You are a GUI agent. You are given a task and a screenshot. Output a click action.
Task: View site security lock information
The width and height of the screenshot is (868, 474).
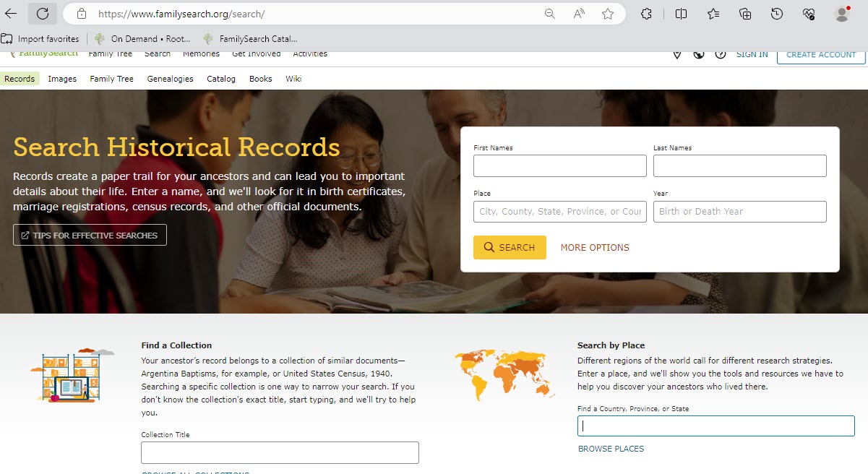[81, 14]
